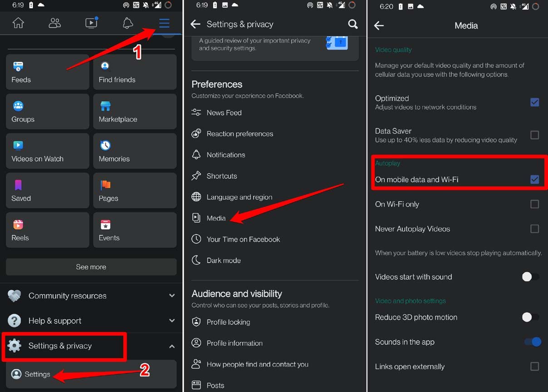Tap the Reaction preferences icon
This screenshot has width=548, height=392.
(196, 133)
